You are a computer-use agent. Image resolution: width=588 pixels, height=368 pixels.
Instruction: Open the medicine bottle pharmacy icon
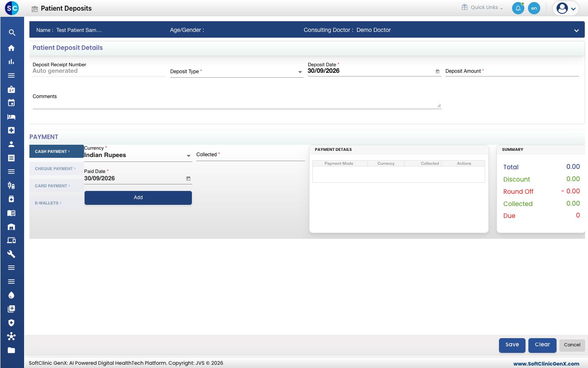pyautogui.click(x=11, y=199)
